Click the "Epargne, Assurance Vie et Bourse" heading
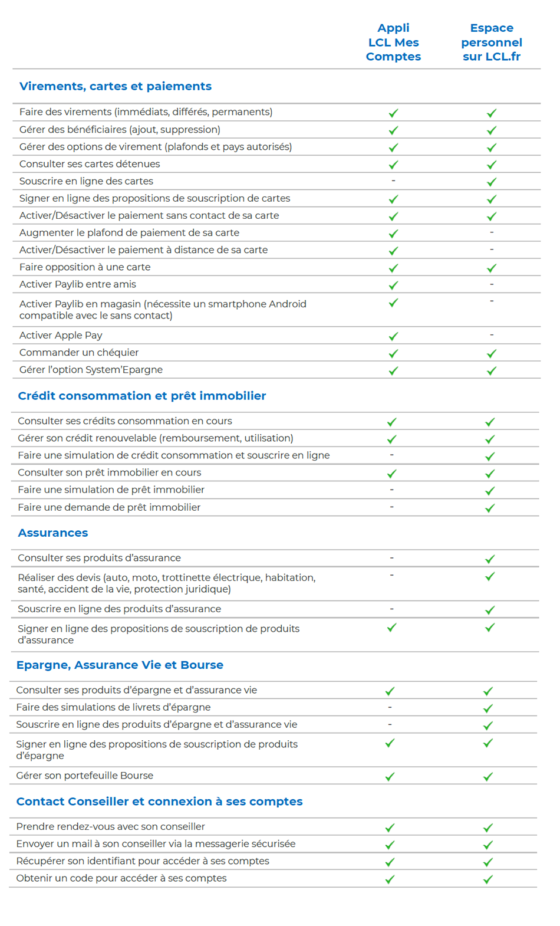 point(120,665)
